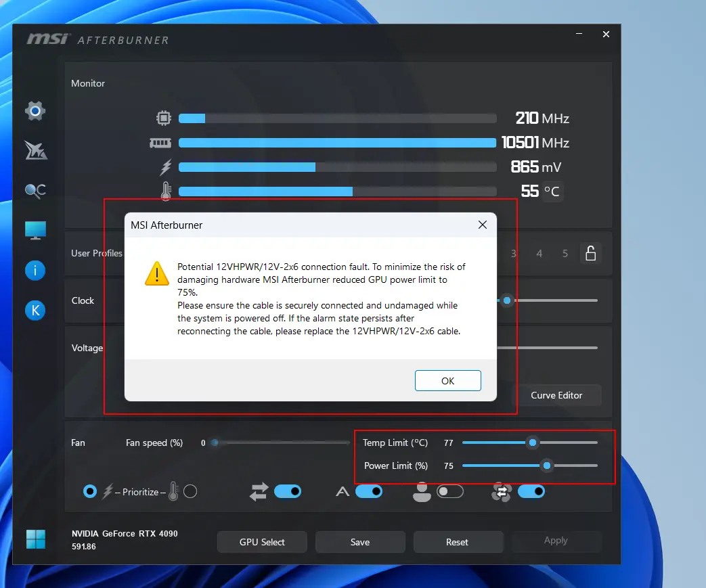Open the OC Scanner tool

pyautogui.click(x=35, y=190)
